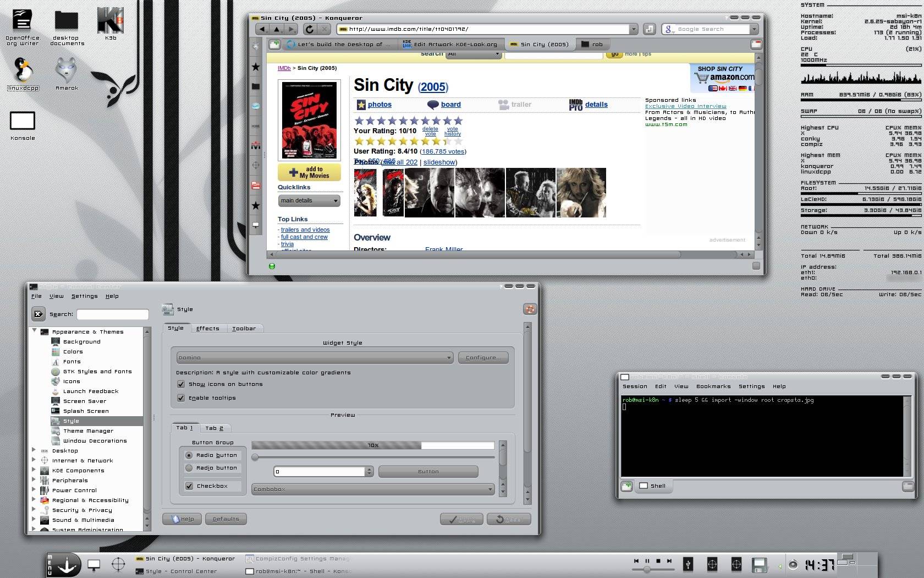Image resolution: width=924 pixels, height=578 pixels.
Task: Select Tab 2 in the style preview
Action: point(215,428)
